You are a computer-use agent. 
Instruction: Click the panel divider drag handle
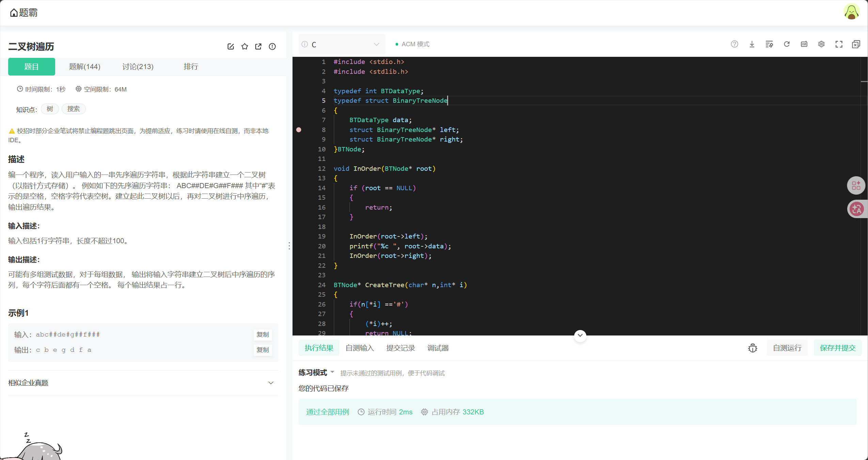[289, 246]
